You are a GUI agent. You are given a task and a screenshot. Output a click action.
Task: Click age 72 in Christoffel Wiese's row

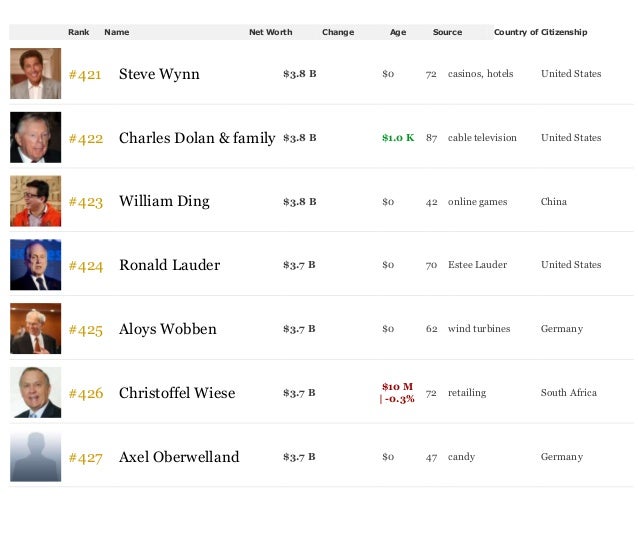pos(431,393)
